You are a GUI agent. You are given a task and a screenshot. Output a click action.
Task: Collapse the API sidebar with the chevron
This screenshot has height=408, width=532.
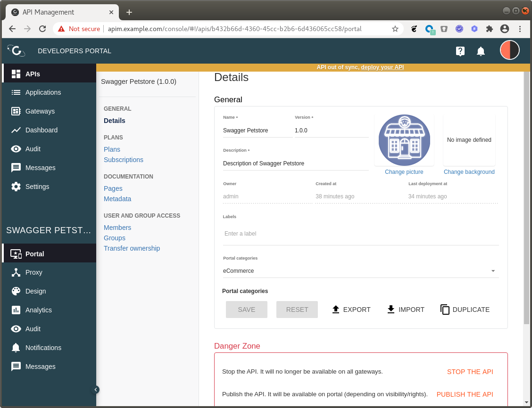(x=96, y=390)
